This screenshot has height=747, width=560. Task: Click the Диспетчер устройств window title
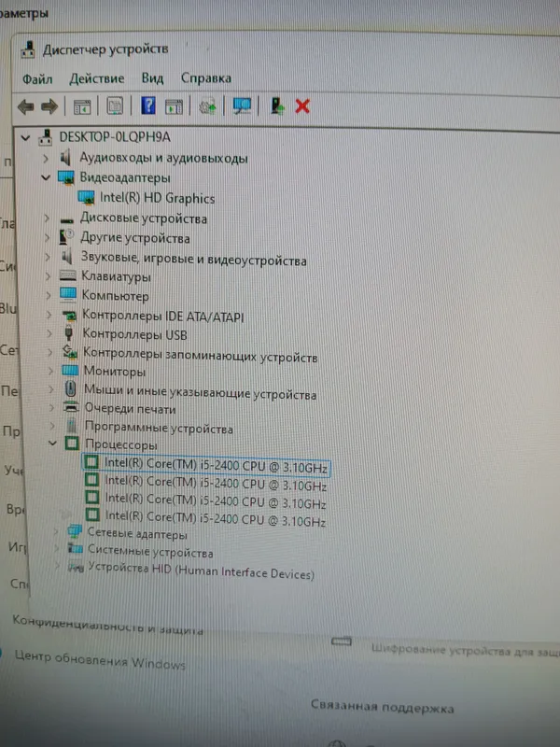(x=105, y=49)
